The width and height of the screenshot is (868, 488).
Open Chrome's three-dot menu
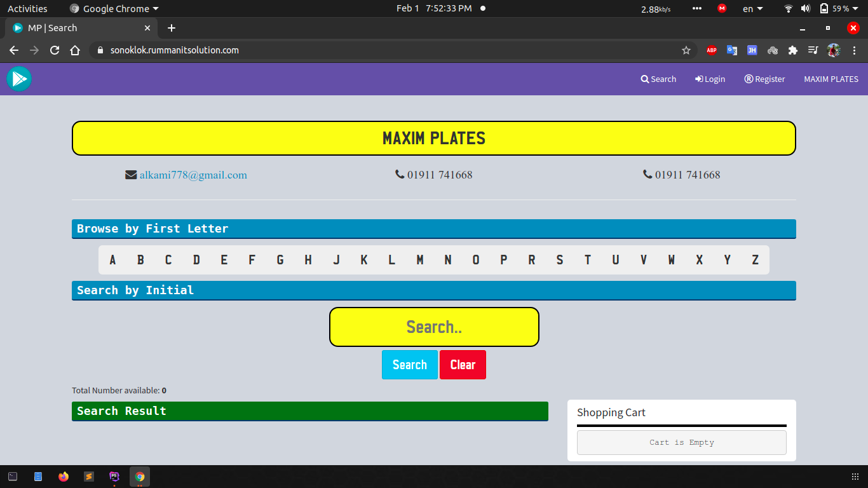(x=853, y=50)
